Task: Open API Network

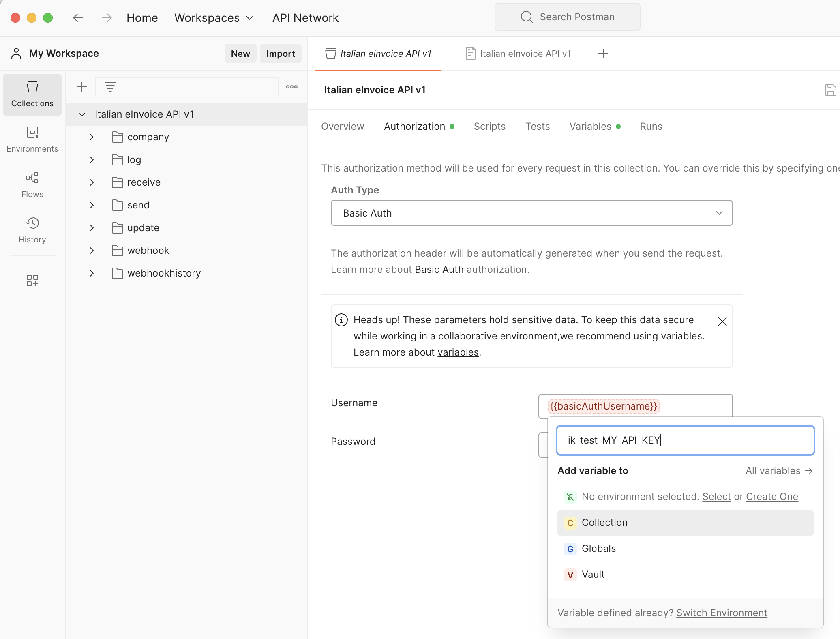Action: point(305,18)
